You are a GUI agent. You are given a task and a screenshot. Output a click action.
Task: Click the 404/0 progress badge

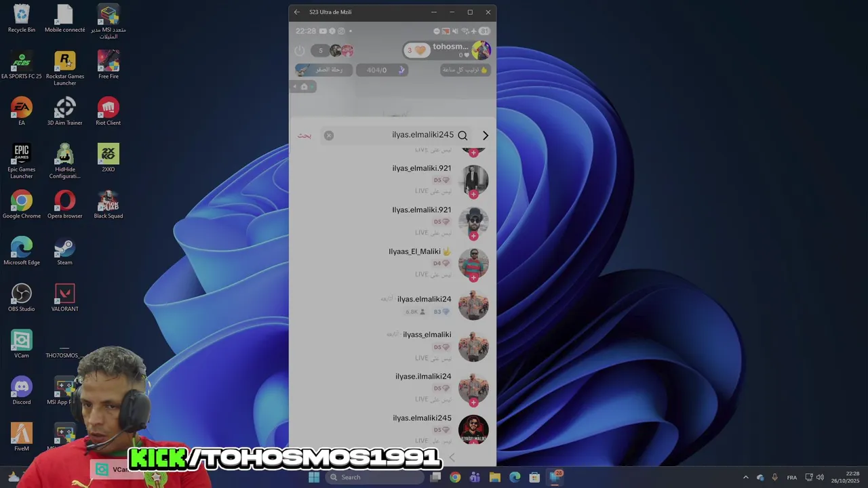point(382,70)
